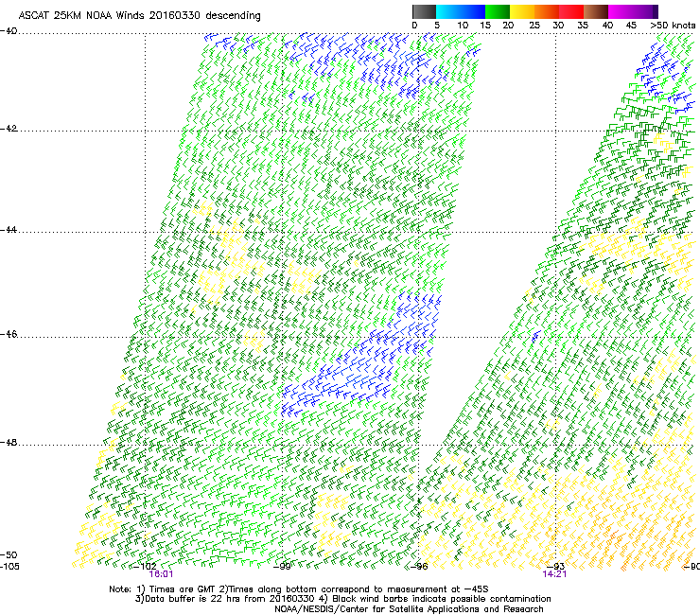The height and width of the screenshot is (615, 700).
Task: Click the '>50 knots' legend label
Action: coord(673,26)
